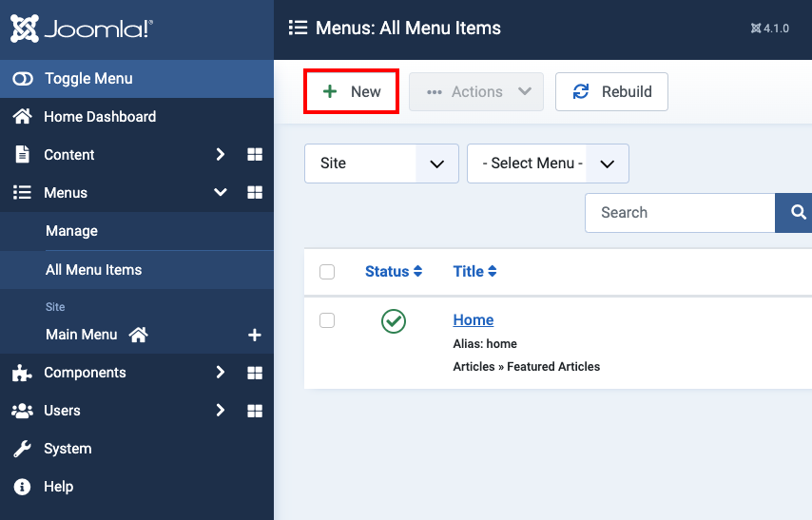Click 'Alias: home' text

coord(485,344)
